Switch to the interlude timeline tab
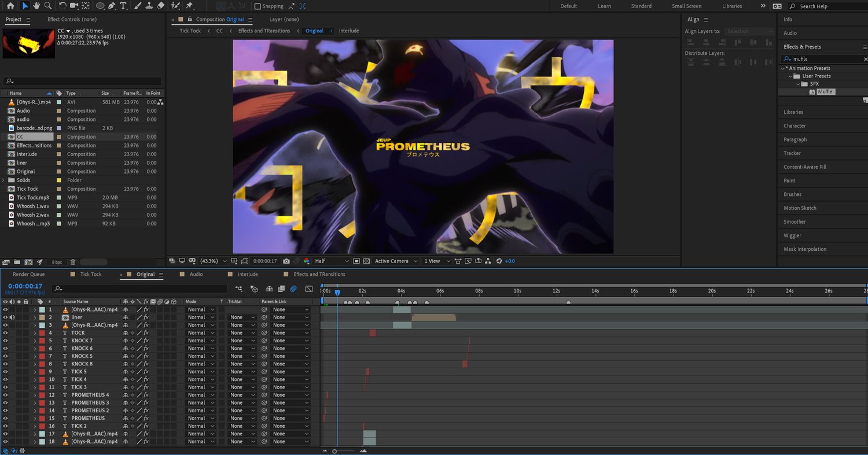 248,275
